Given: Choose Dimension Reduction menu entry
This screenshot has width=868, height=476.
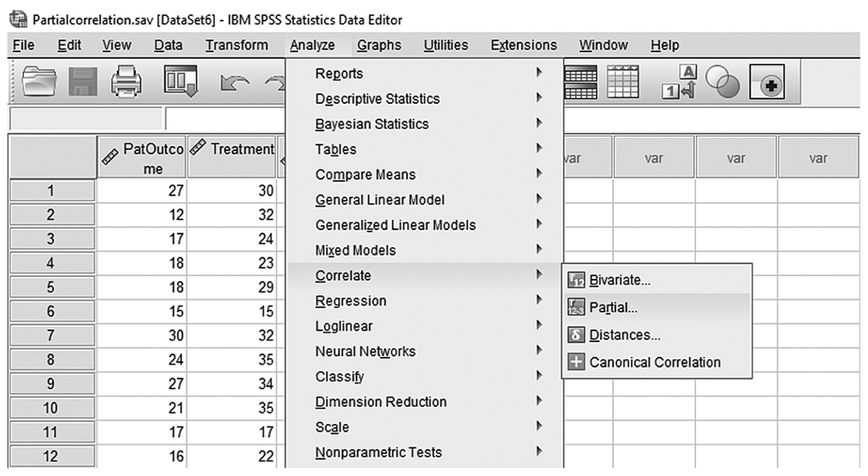Looking at the screenshot, I should (424, 402).
